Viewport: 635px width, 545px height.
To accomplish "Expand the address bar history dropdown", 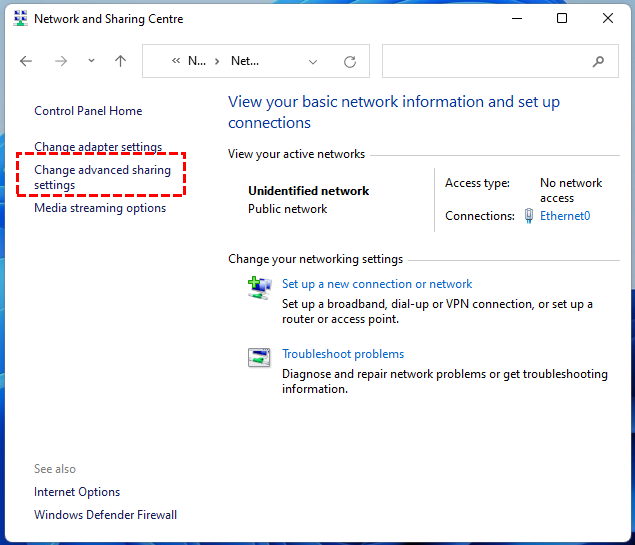I will 313,61.
